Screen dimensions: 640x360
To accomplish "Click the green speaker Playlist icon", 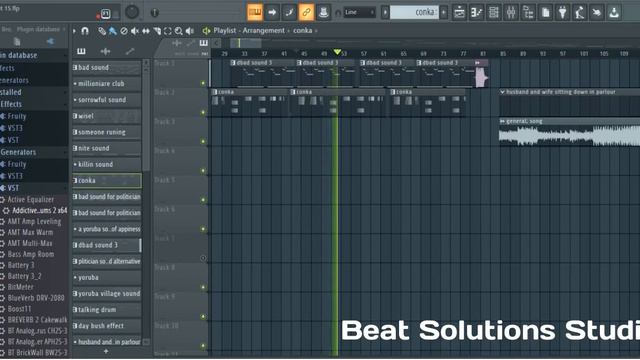I will [x=206, y=31].
